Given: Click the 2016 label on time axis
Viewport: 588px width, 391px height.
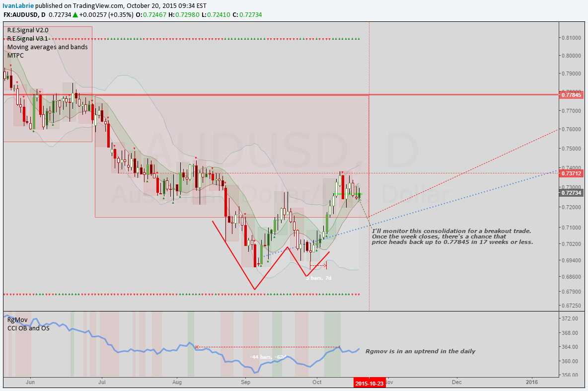Looking at the screenshot, I should 532,382.
